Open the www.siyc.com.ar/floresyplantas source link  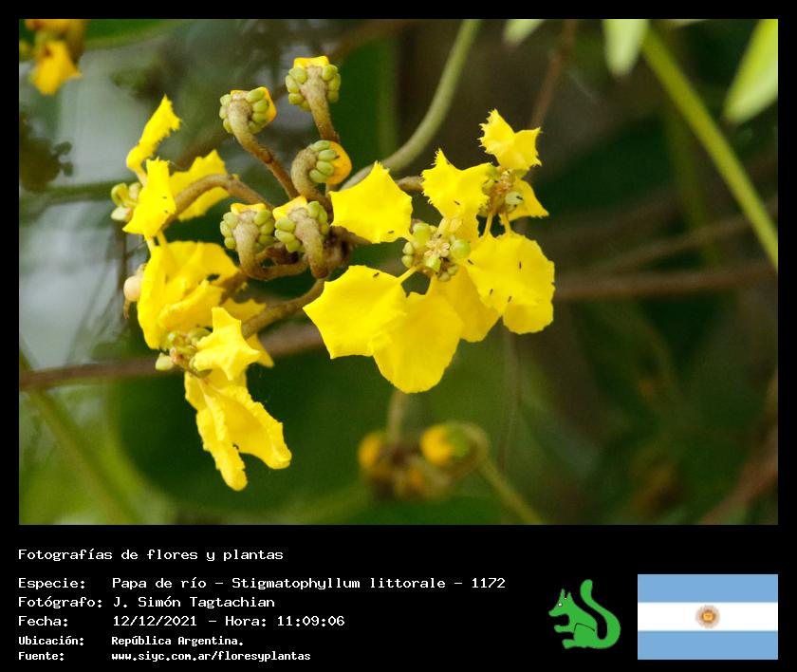(x=210, y=656)
